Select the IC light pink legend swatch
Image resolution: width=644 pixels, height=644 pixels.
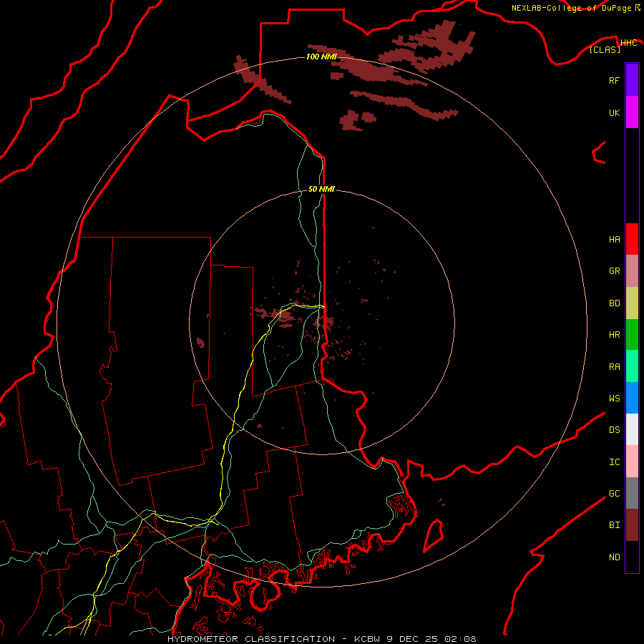click(x=632, y=462)
